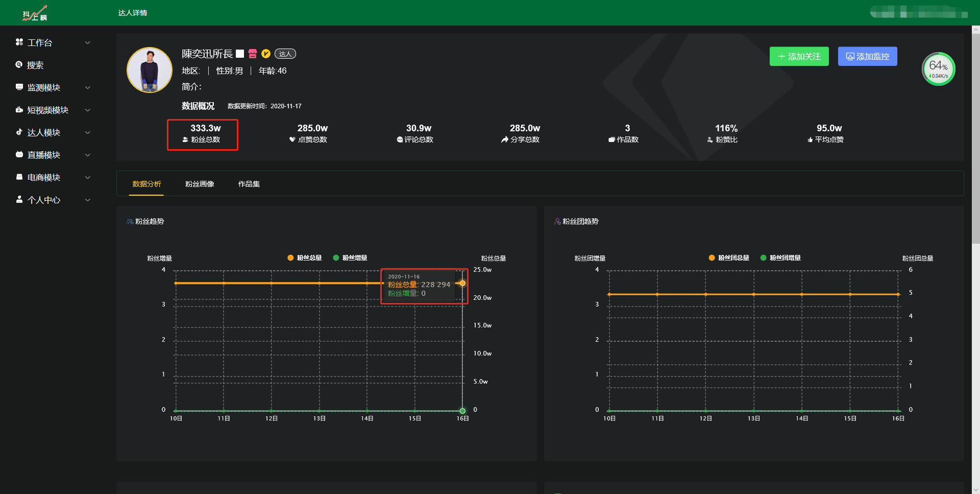Open the 作品集 tab
This screenshot has height=494, width=980.
click(249, 184)
